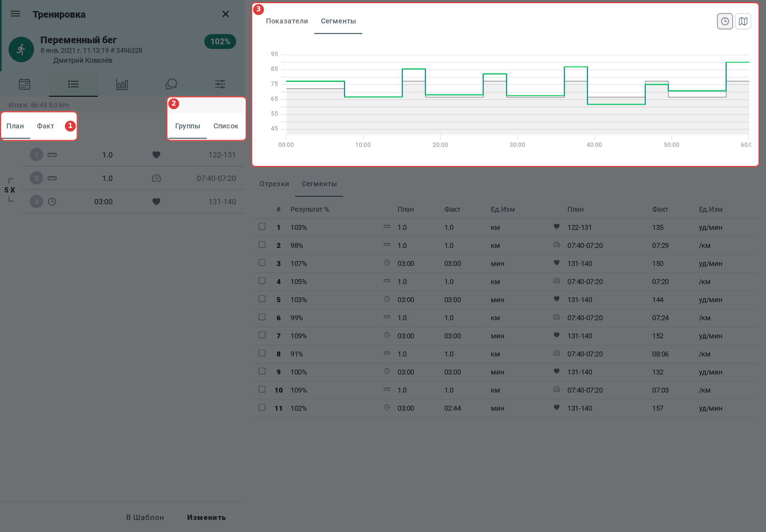
Task: Click athlete name Дмитрий Ковалёв
Action: tap(83, 60)
